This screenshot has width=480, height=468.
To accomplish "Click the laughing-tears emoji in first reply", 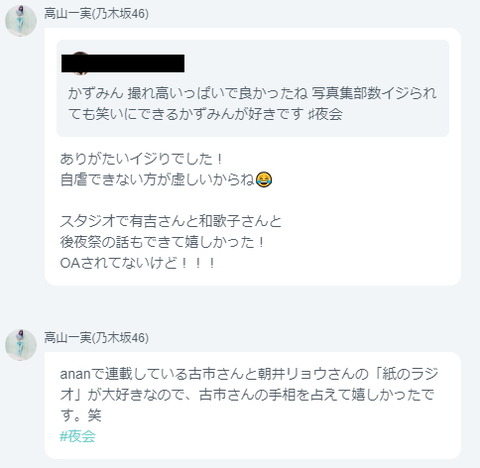I will (264, 180).
